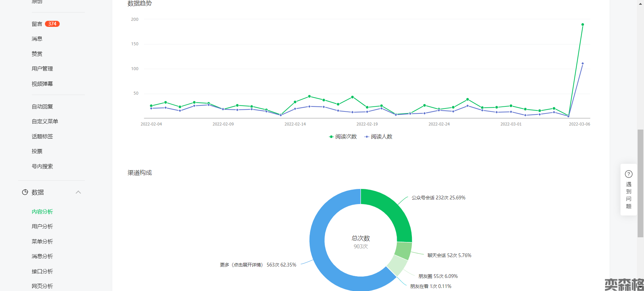Toggle 阅读次数 series in chart legend
Image resolution: width=644 pixels, height=291 pixels.
[343, 137]
